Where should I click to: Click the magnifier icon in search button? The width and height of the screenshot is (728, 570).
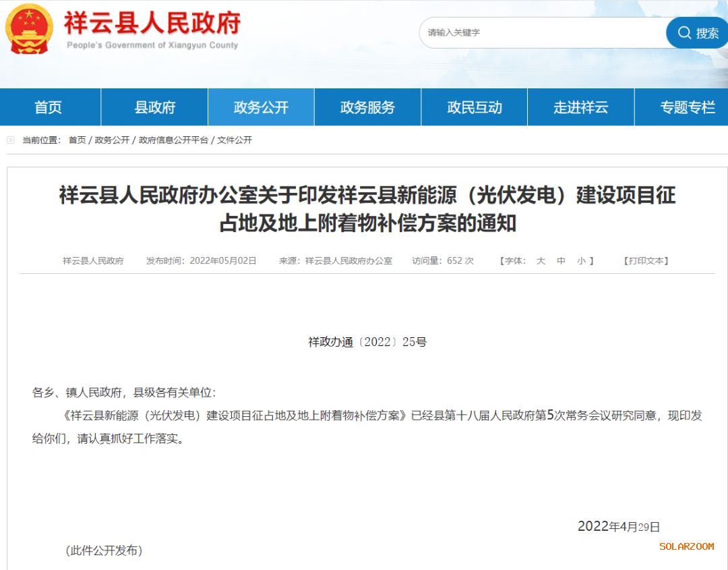pyautogui.click(x=684, y=32)
